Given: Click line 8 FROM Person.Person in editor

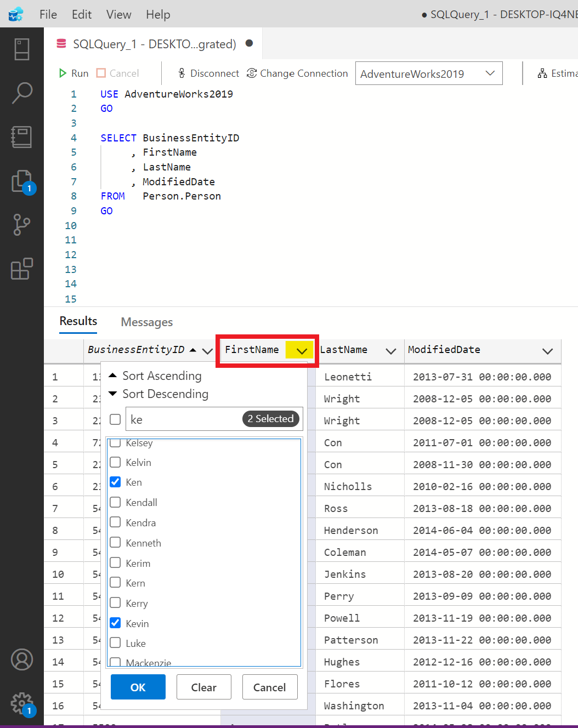Looking at the screenshot, I should click(x=161, y=196).
